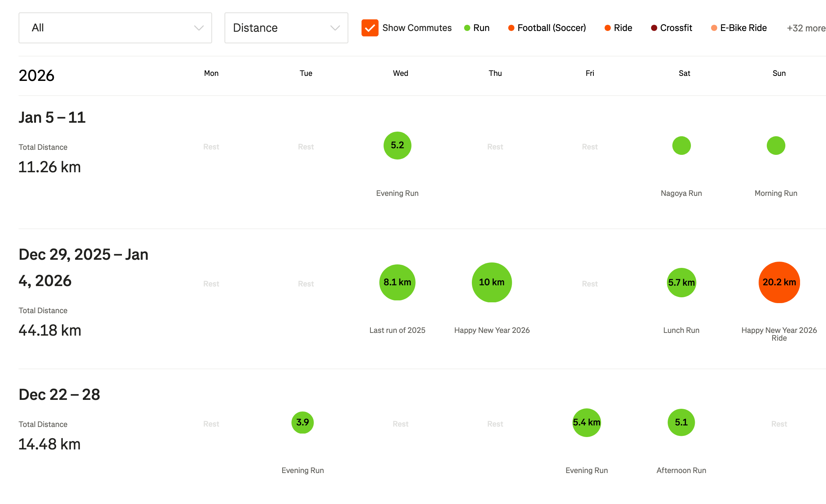Expand the Distance metric dropdown

coord(286,28)
